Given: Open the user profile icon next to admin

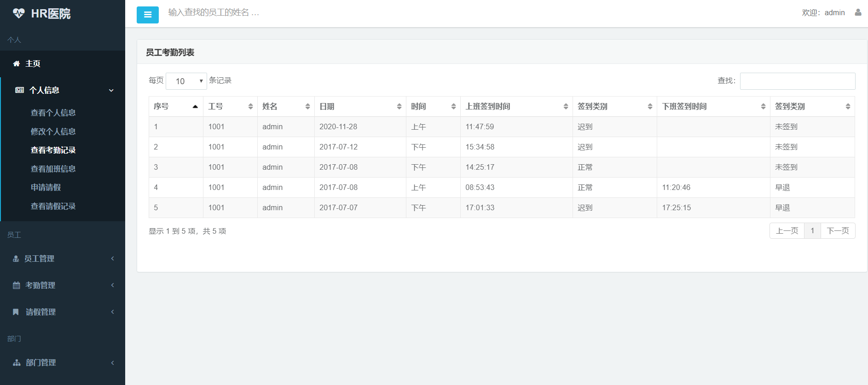Looking at the screenshot, I should (858, 12).
